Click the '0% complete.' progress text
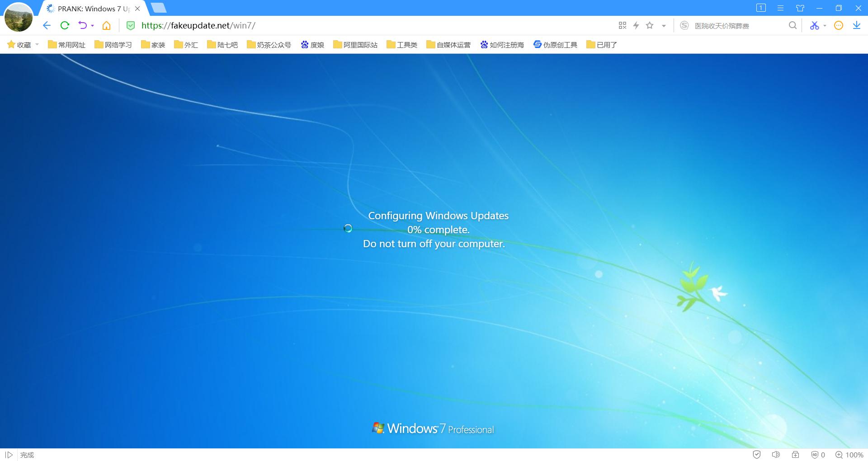868x461 pixels. point(439,230)
